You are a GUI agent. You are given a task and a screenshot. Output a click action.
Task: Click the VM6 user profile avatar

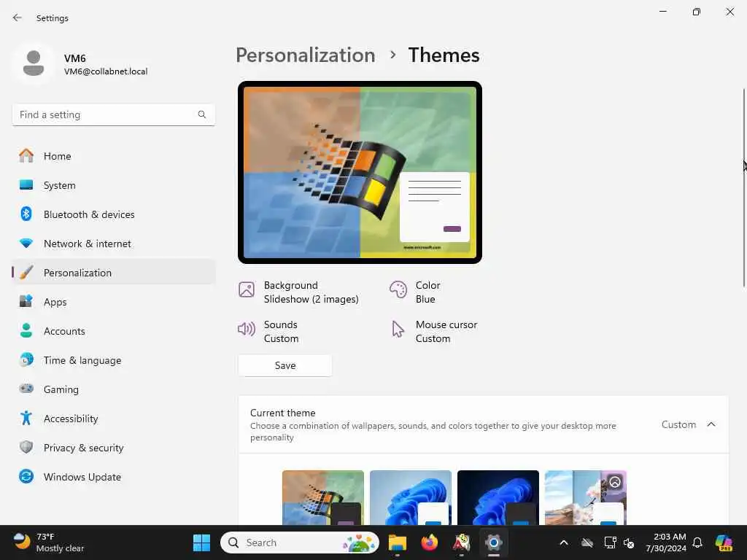click(34, 63)
